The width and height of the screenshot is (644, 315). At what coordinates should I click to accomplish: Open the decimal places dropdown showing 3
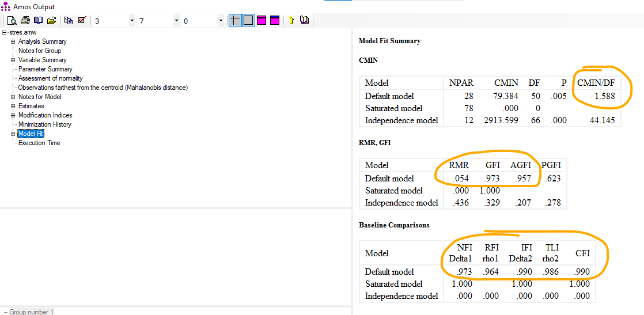coord(132,21)
